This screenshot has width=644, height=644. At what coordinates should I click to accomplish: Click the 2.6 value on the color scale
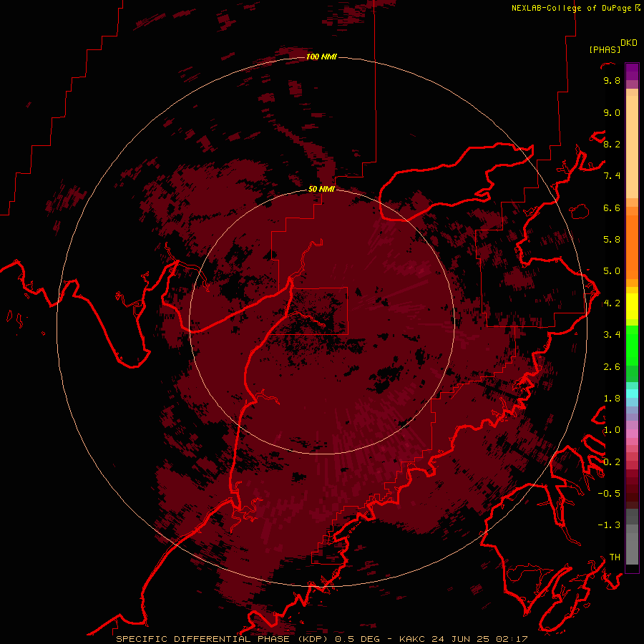tap(612, 367)
